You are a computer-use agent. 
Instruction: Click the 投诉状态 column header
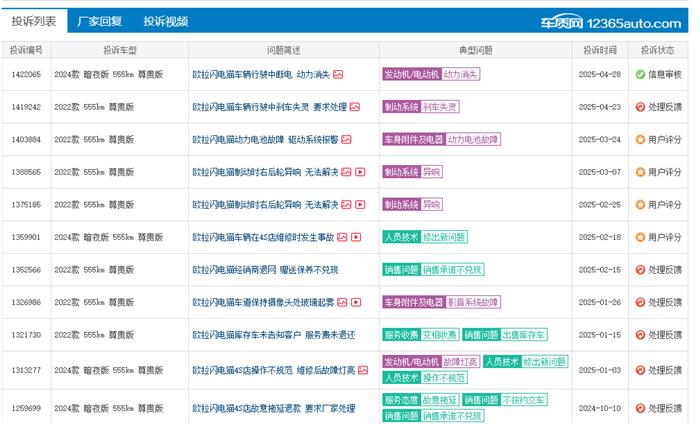pyautogui.click(x=658, y=50)
